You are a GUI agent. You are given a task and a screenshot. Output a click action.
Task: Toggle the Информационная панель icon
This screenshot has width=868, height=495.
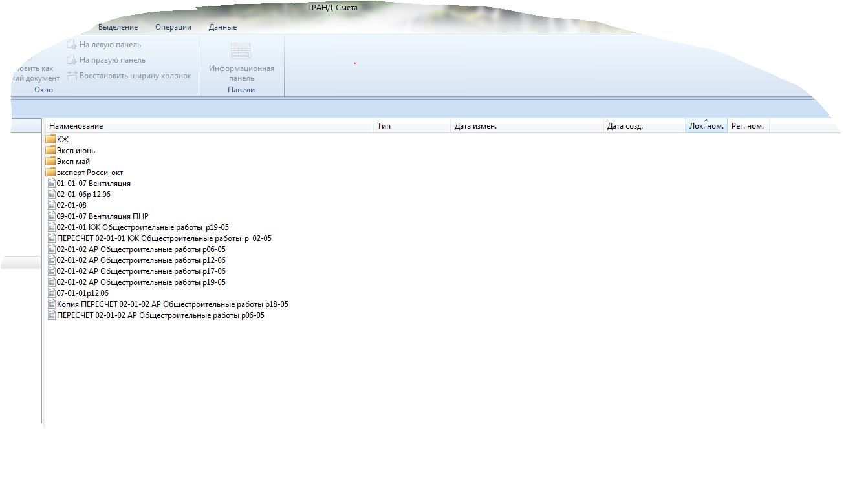point(241,50)
